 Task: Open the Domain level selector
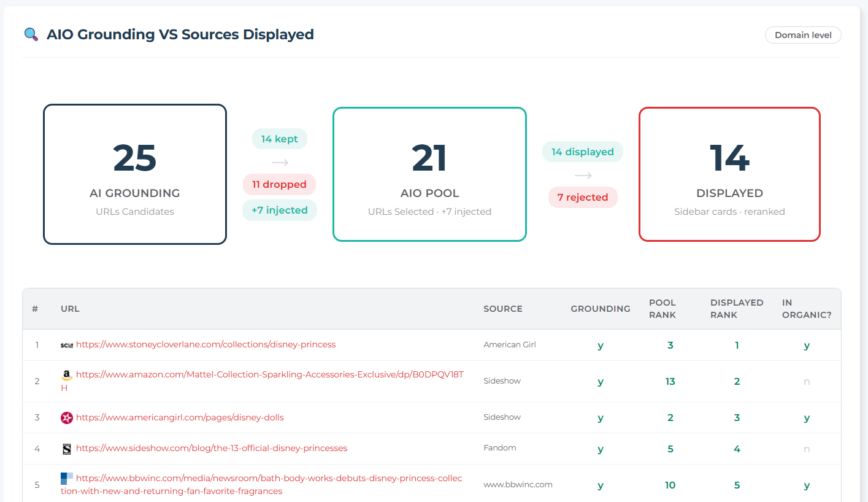[x=802, y=35]
